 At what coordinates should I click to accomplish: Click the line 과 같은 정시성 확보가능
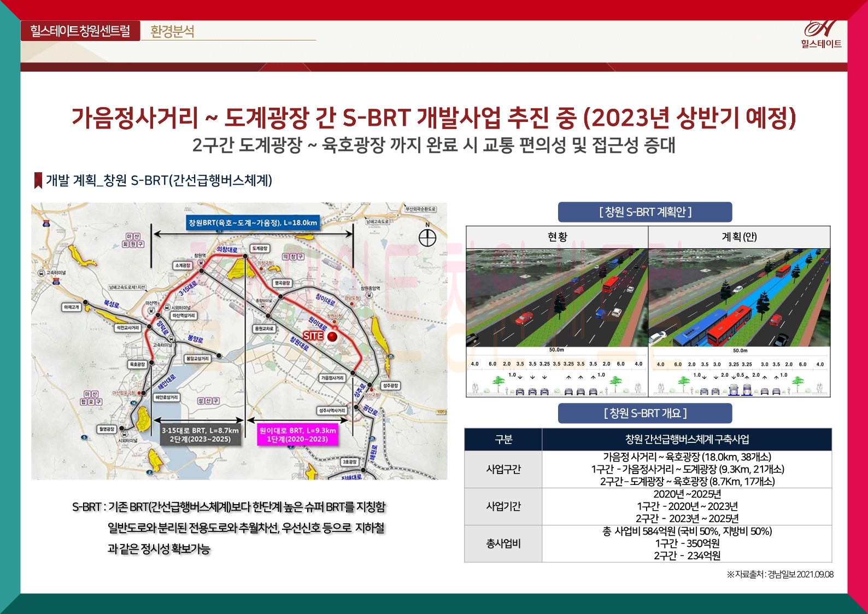(159, 549)
